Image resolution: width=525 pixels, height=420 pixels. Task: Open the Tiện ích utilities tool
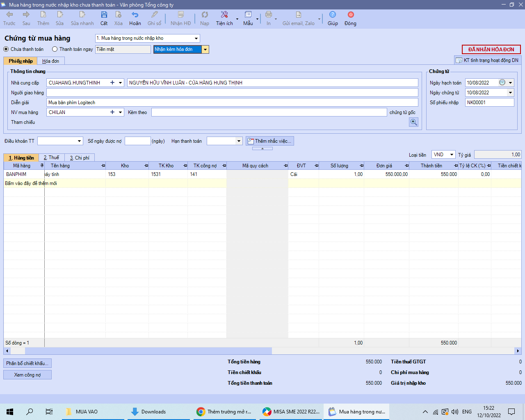click(224, 18)
